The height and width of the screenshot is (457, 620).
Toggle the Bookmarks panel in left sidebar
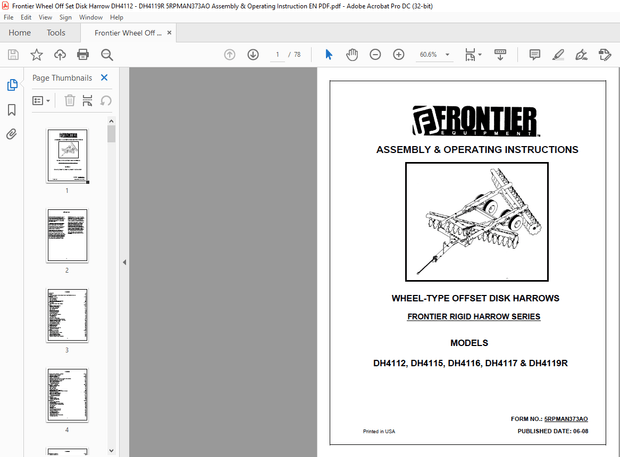[12, 109]
